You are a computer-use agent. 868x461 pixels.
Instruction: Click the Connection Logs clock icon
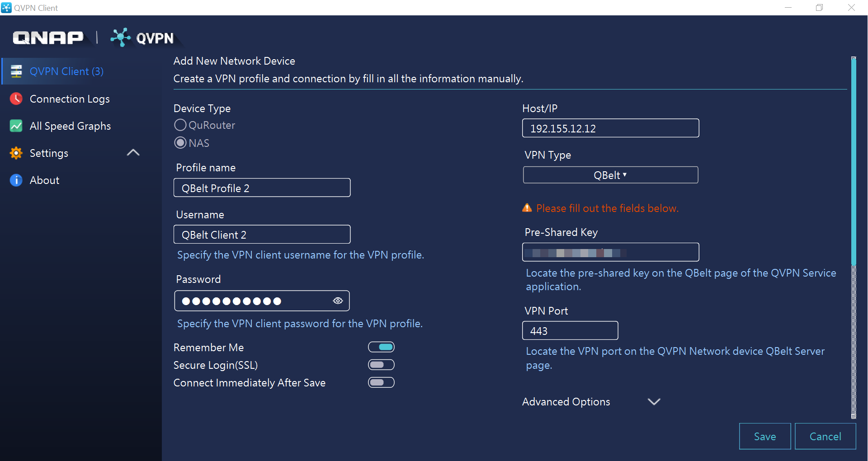coord(16,99)
